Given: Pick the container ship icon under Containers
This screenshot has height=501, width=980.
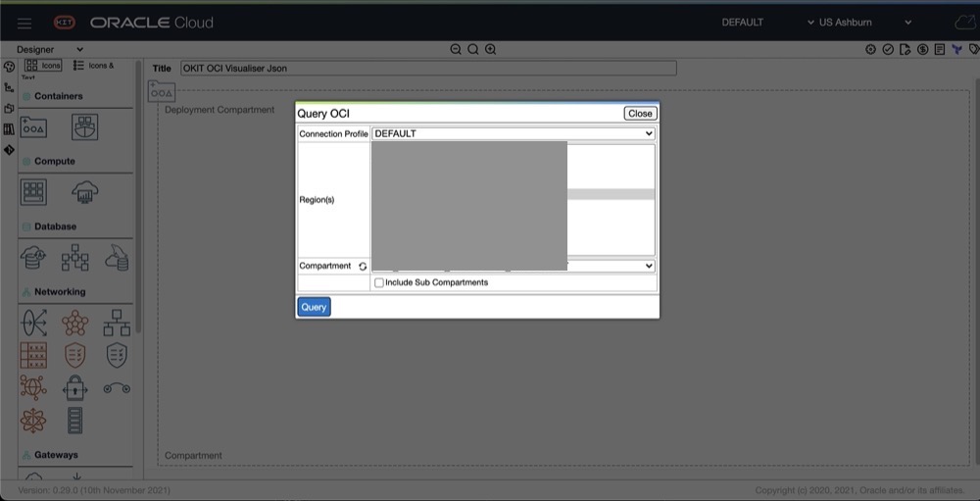Looking at the screenshot, I should tap(85, 127).
